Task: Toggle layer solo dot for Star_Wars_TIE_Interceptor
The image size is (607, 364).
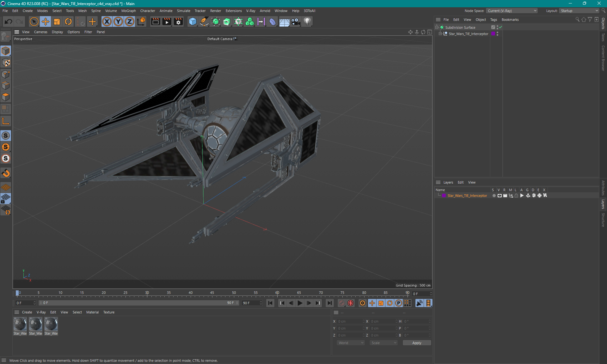Action: (x=494, y=196)
